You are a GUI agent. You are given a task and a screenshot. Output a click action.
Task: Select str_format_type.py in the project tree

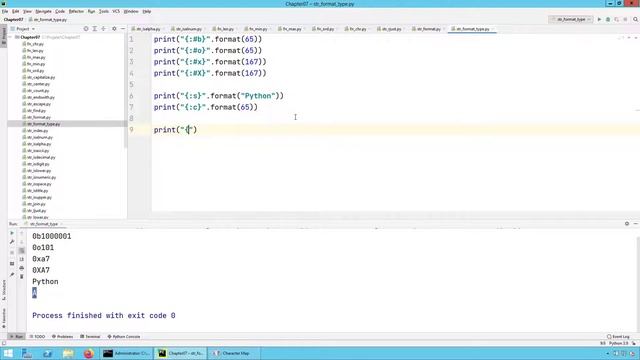click(43, 124)
